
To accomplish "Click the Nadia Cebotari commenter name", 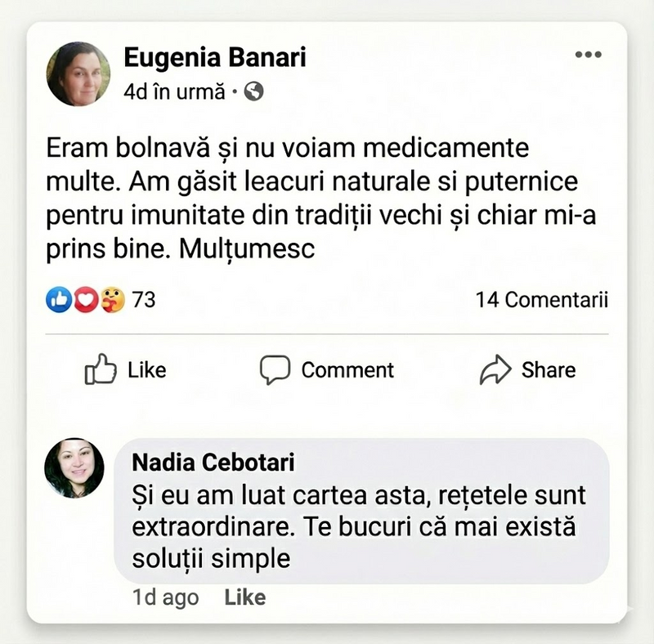I will (213, 463).
